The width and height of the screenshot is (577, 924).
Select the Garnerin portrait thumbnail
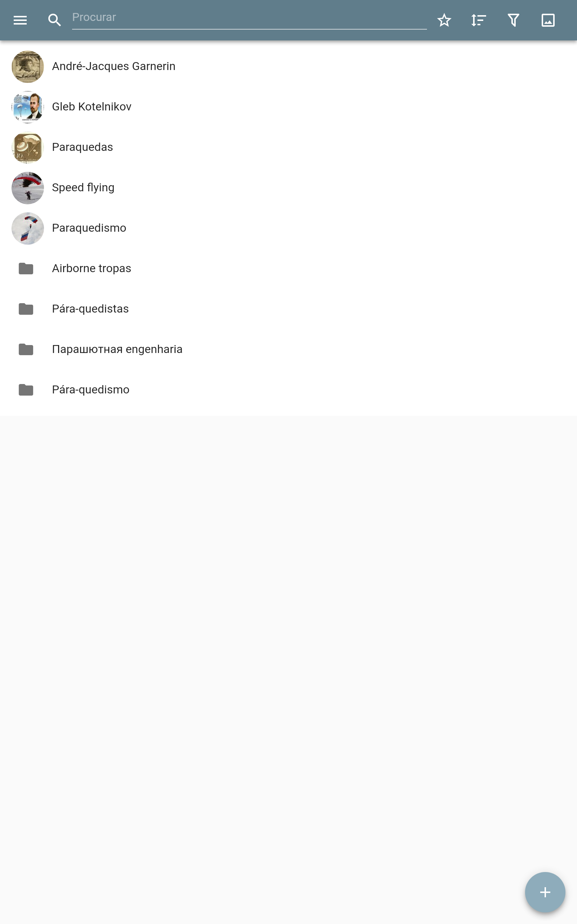pyautogui.click(x=28, y=66)
